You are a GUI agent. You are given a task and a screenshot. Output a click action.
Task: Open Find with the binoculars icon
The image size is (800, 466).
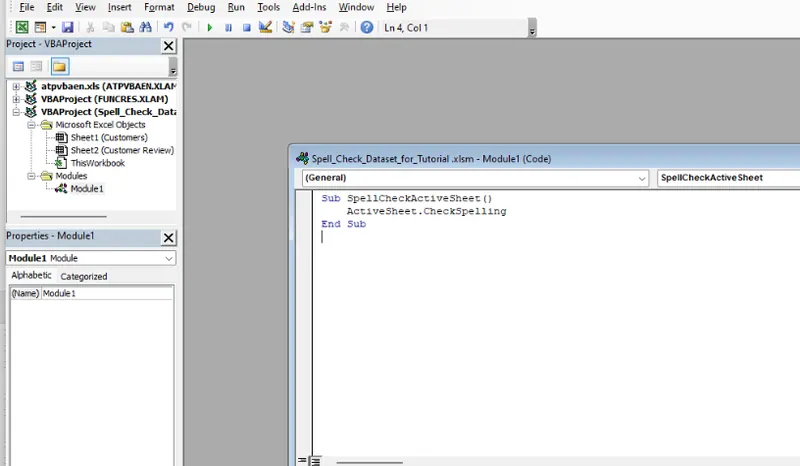[143, 27]
